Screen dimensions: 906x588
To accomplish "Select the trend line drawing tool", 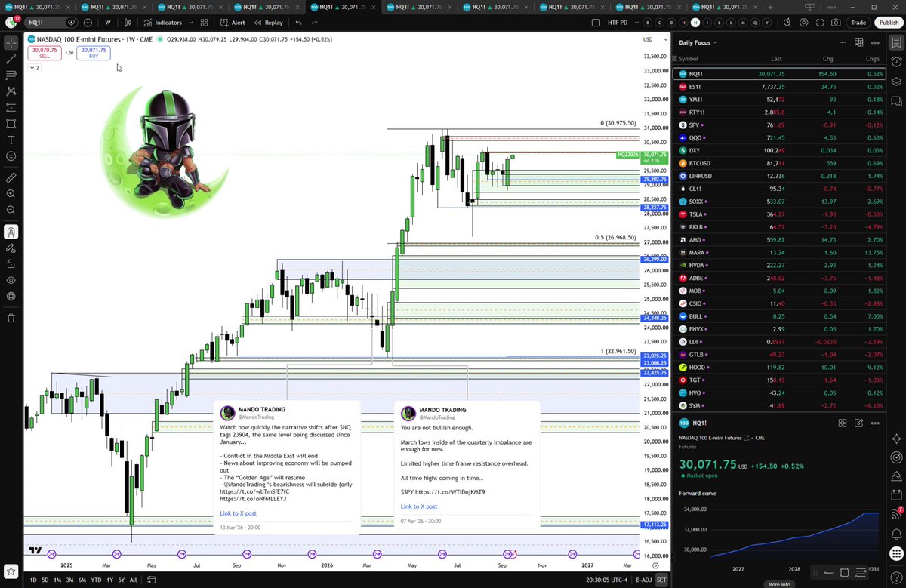I will pyautogui.click(x=11, y=59).
